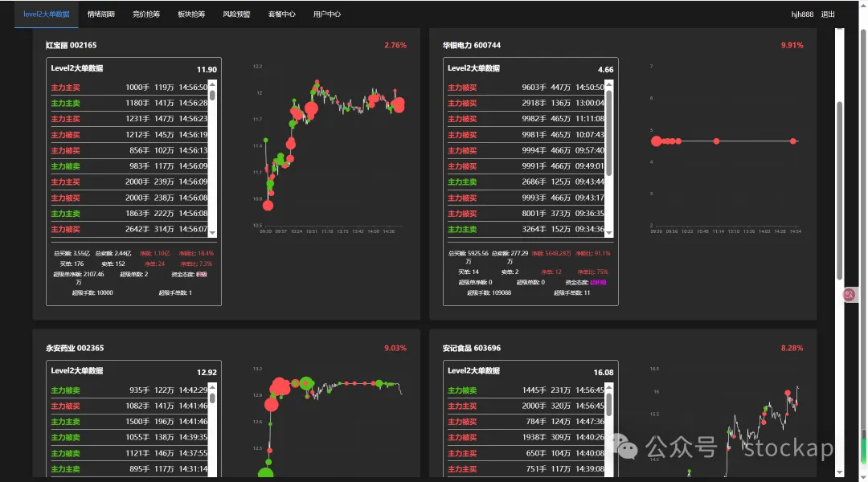Select the row 1445手 231万 14:56:45
The width and height of the screenshot is (868, 482).
pos(526,390)
